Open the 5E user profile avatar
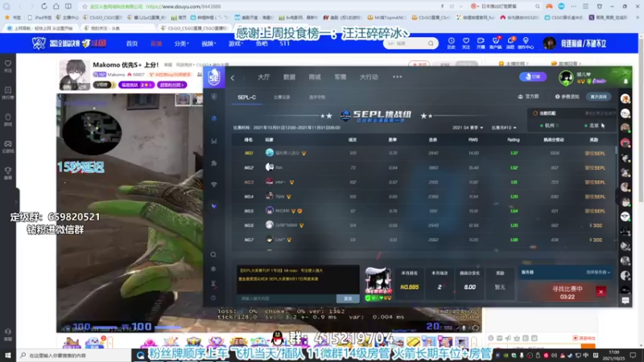 566,77
